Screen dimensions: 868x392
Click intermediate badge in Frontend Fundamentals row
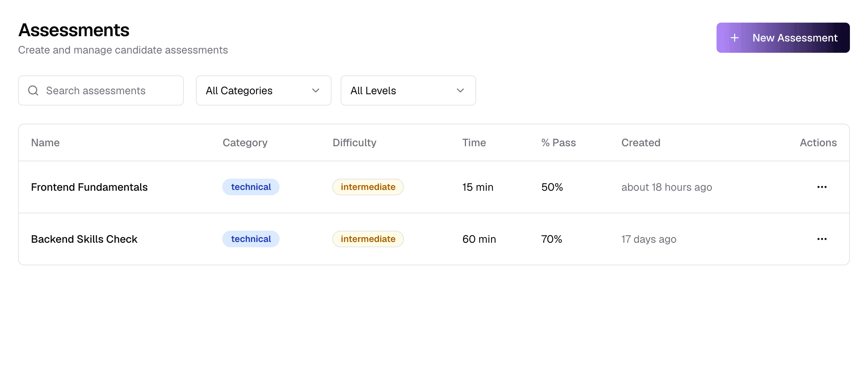(x=368, y=187)
